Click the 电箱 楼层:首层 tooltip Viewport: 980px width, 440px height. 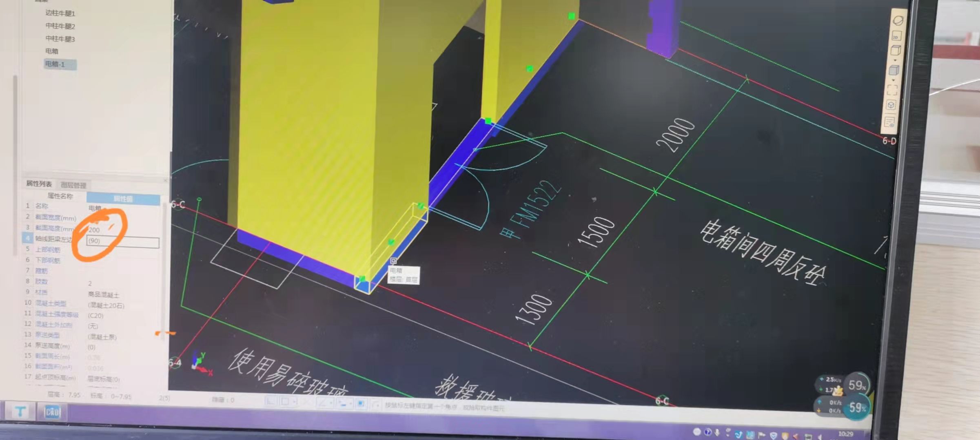(x=403, y=275)
